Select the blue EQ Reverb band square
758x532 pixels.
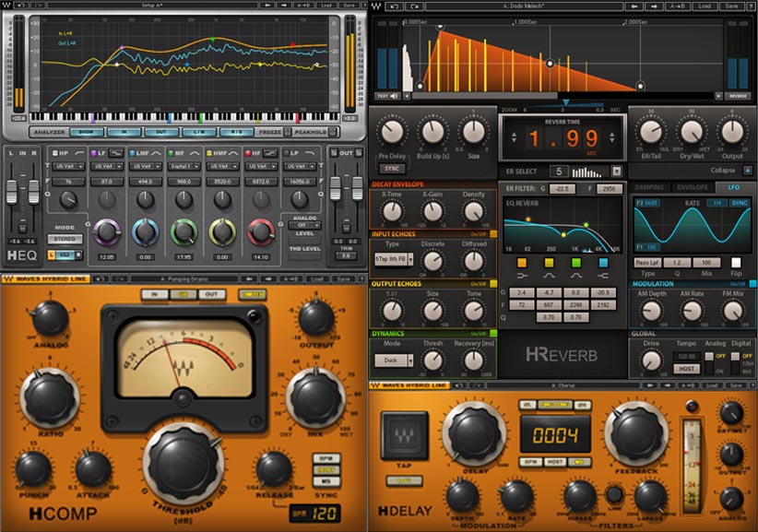(603, 263)
